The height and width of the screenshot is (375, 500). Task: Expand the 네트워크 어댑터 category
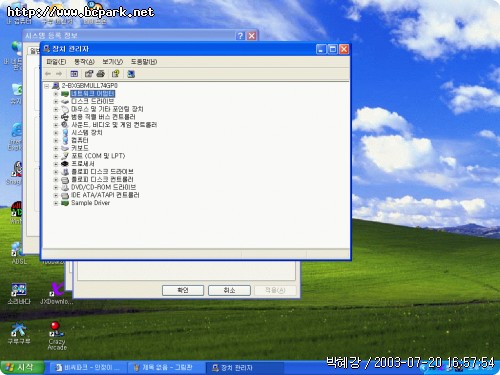pyautogui.click(x=56, y=94)
